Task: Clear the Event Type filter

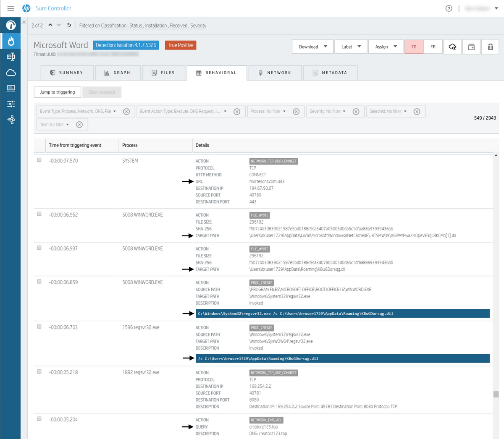Action: tap(126, 112)
